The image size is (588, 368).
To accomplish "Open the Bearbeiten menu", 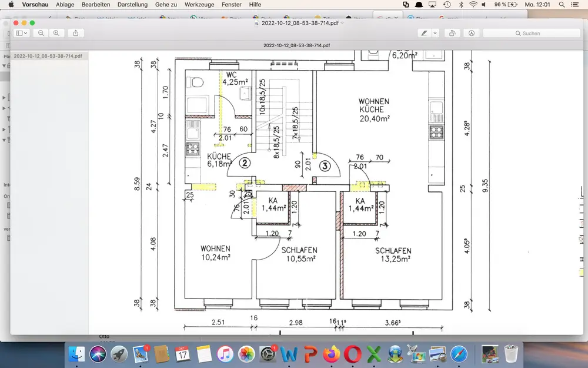I will [96, 5].
